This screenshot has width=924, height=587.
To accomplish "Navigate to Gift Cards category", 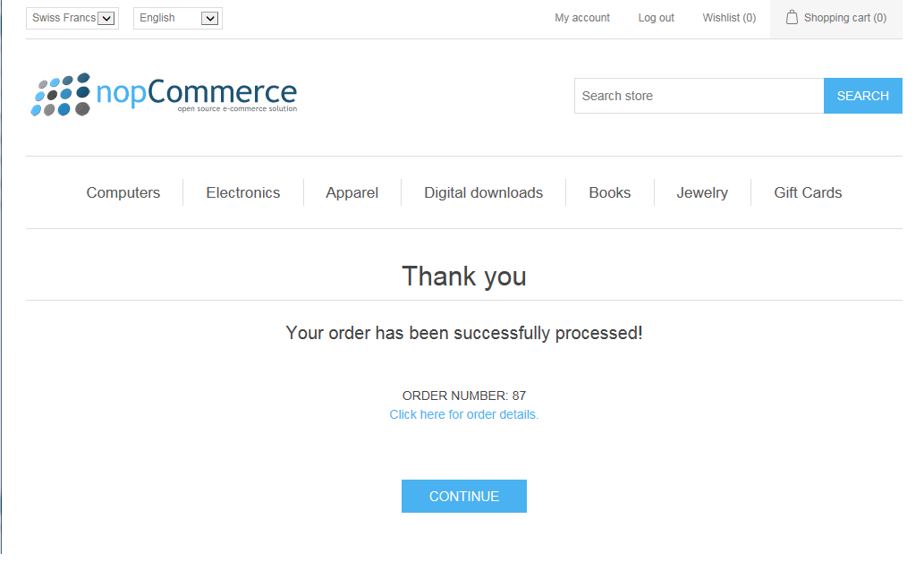I will [808, 192].
